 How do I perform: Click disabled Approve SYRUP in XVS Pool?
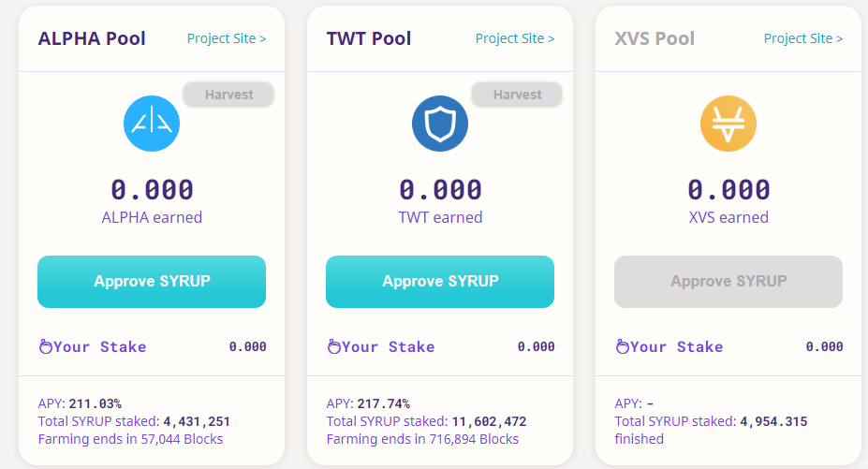(728, 282)
